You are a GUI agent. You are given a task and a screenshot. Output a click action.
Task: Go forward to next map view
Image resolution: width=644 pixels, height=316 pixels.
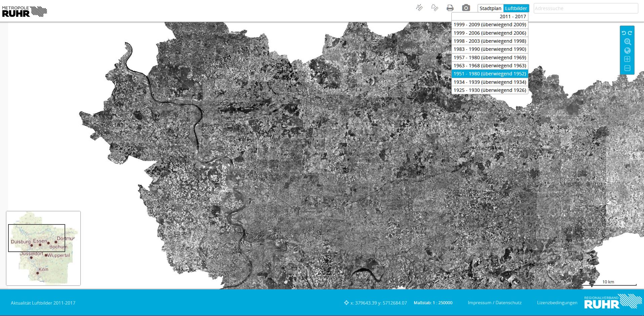pos(630,33)
